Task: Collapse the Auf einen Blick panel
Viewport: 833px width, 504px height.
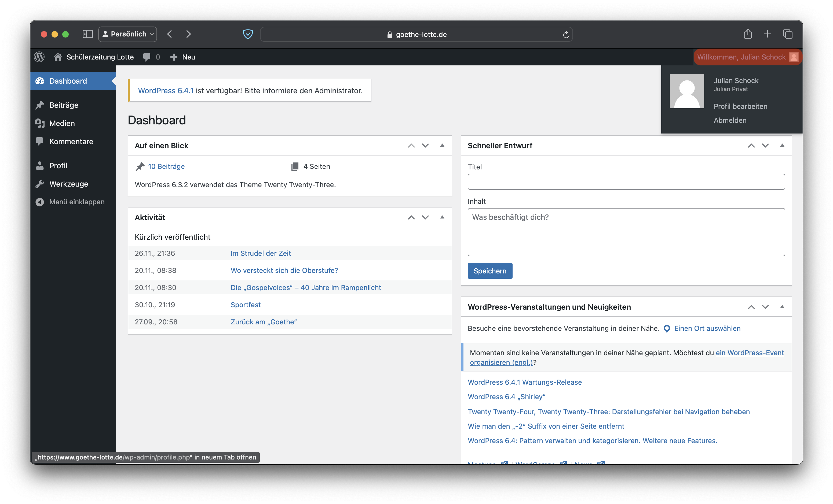Action: [442, 145]
